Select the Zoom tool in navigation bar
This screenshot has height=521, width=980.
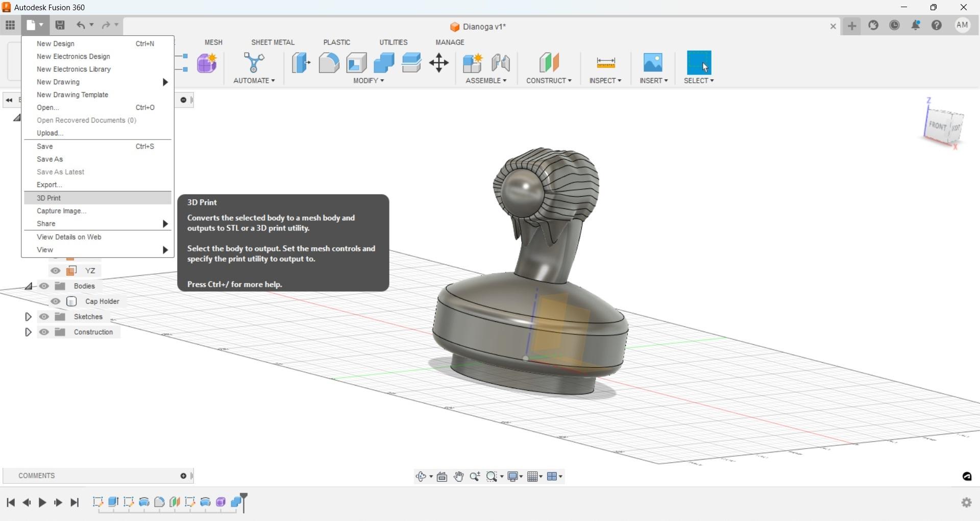[x=475, y=477]
